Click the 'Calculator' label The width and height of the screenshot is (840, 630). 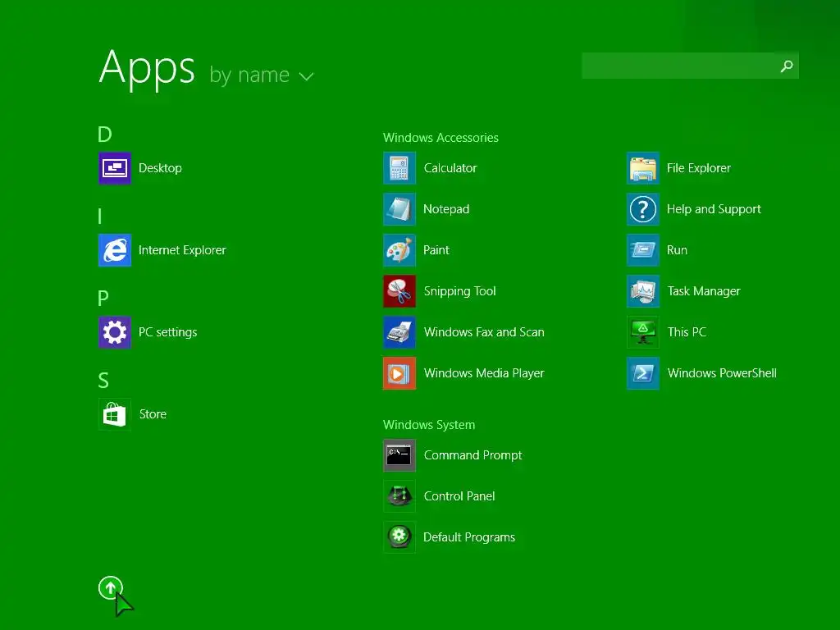[x=450, y=168]
